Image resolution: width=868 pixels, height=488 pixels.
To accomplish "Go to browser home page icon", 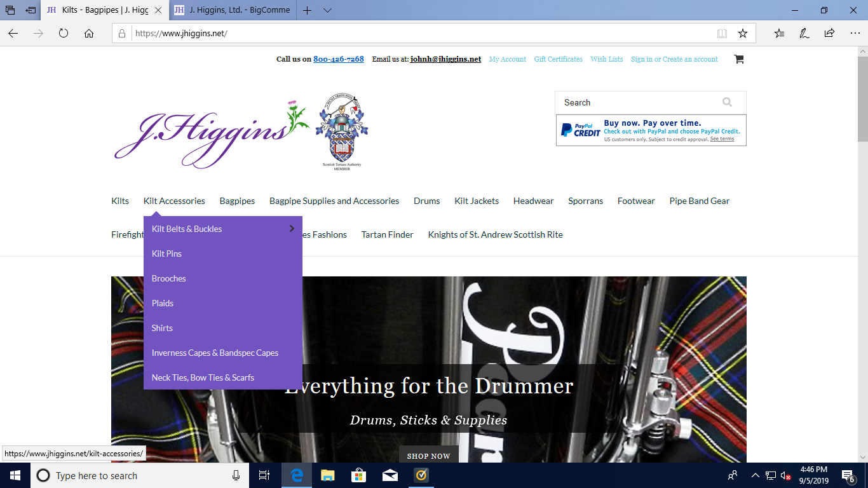I will point(89,34).
